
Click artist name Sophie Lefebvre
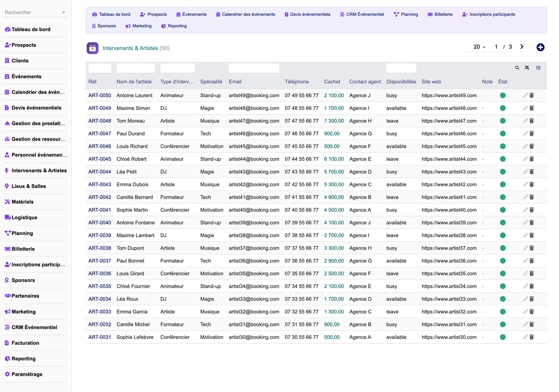tap(135, 337)
